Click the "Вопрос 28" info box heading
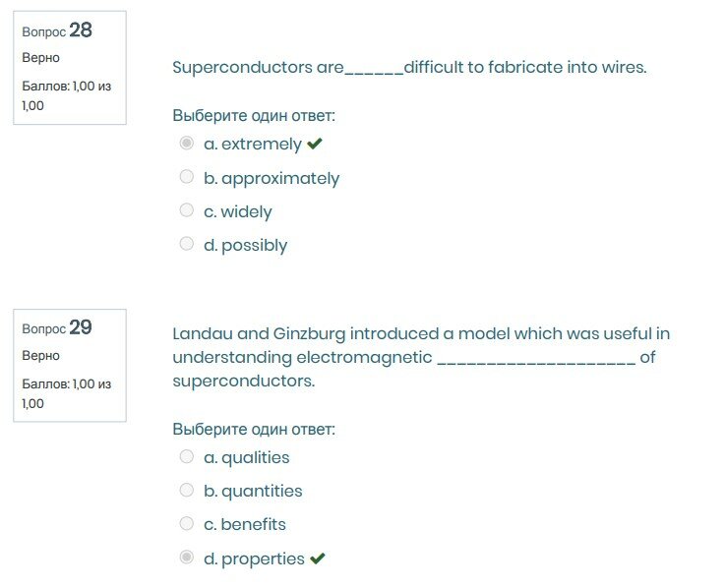The image size is (725, 588). pos(57,30)
